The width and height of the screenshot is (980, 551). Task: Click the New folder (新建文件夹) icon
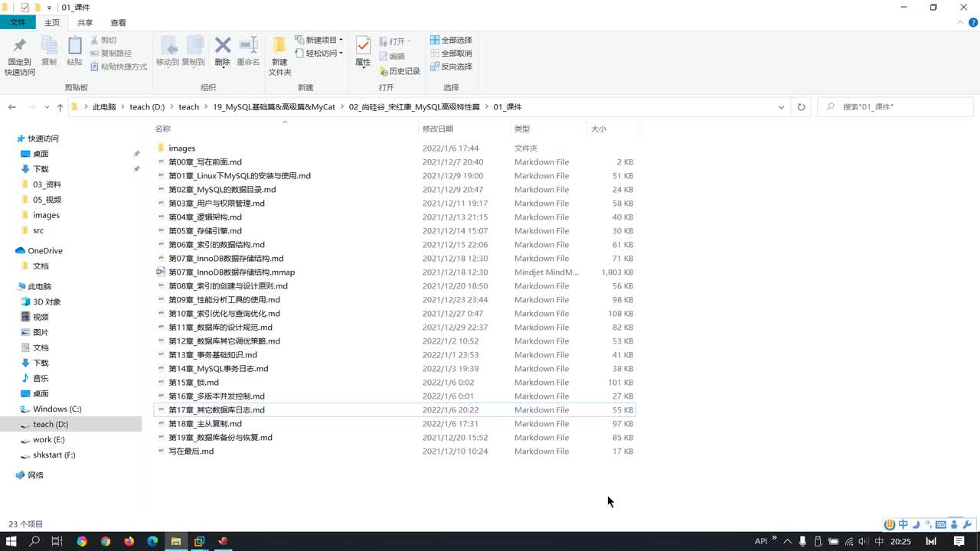coord(279,46)
